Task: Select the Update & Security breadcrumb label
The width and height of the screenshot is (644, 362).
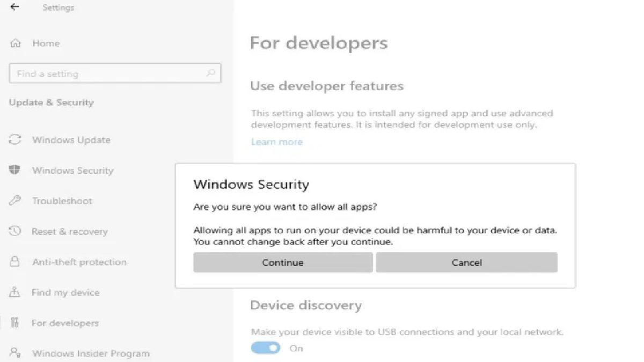Action: 51,102
